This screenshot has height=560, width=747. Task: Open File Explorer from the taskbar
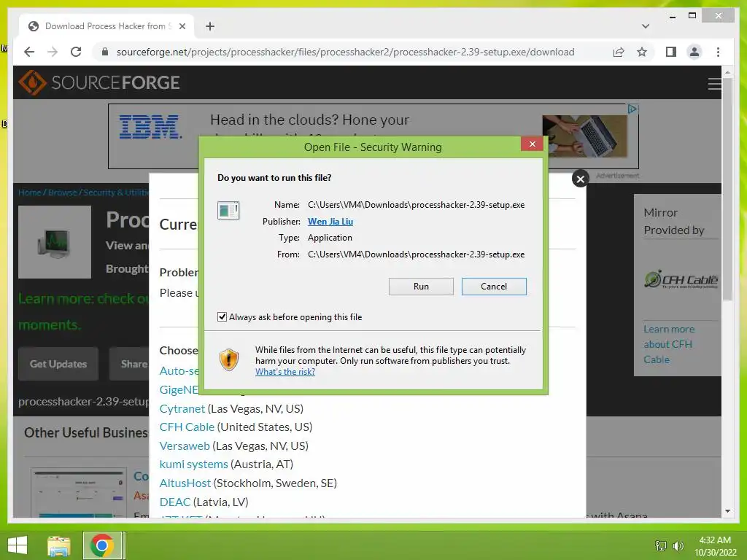coord(58,545)
